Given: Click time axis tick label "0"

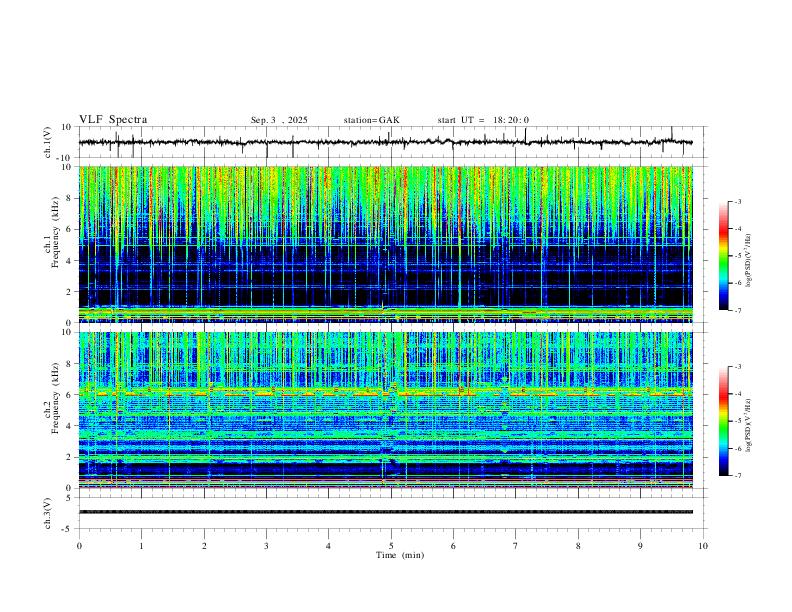Looking at the screenshot, I should point(79,546).
